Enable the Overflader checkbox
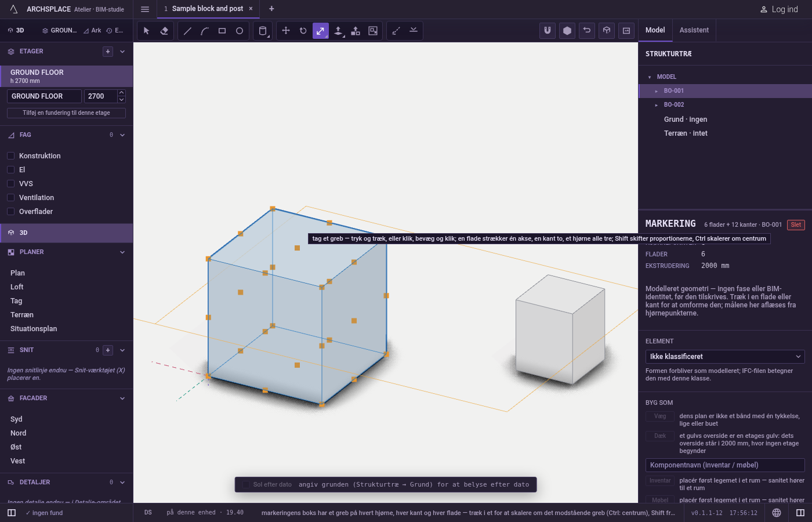The height and width of the screenshot is (522, 812). click(x=10, y=212)
